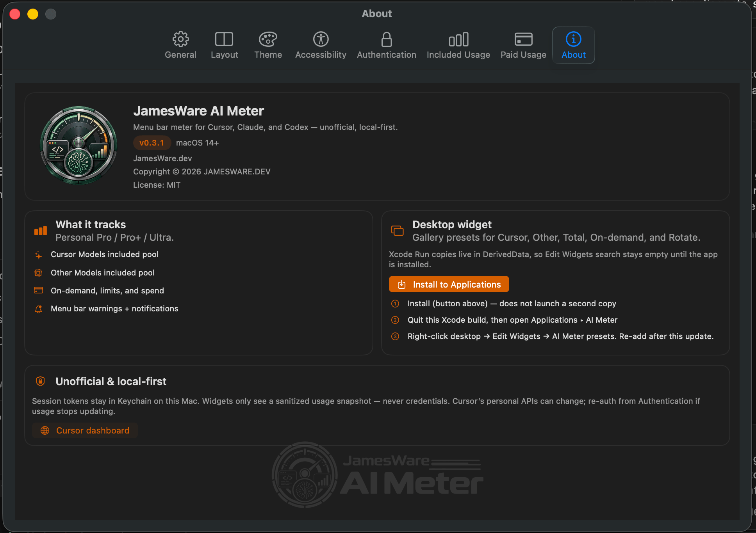Open the General settings tab
756x533 pixels.
[x=180, y=45]
